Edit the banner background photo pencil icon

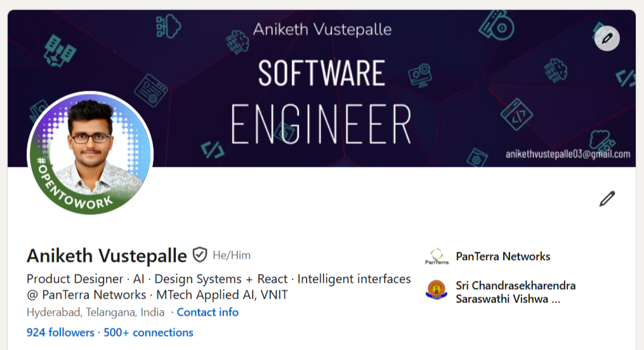tap(607, 39)
